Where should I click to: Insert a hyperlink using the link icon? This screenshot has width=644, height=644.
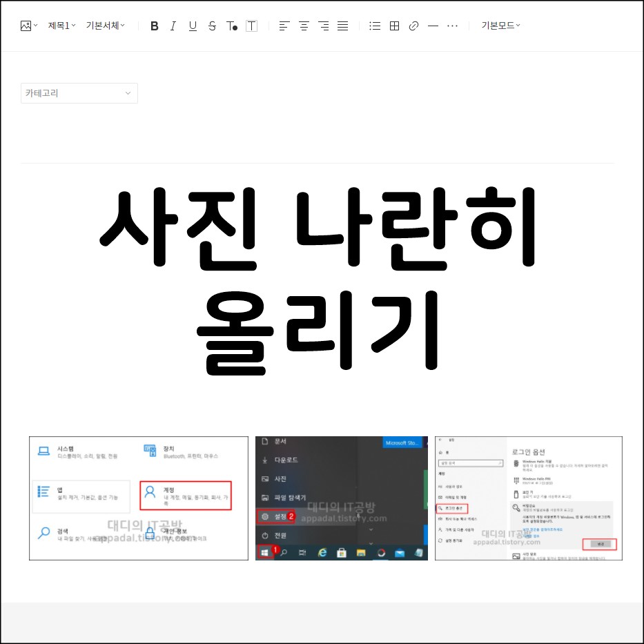click(413, 26)
